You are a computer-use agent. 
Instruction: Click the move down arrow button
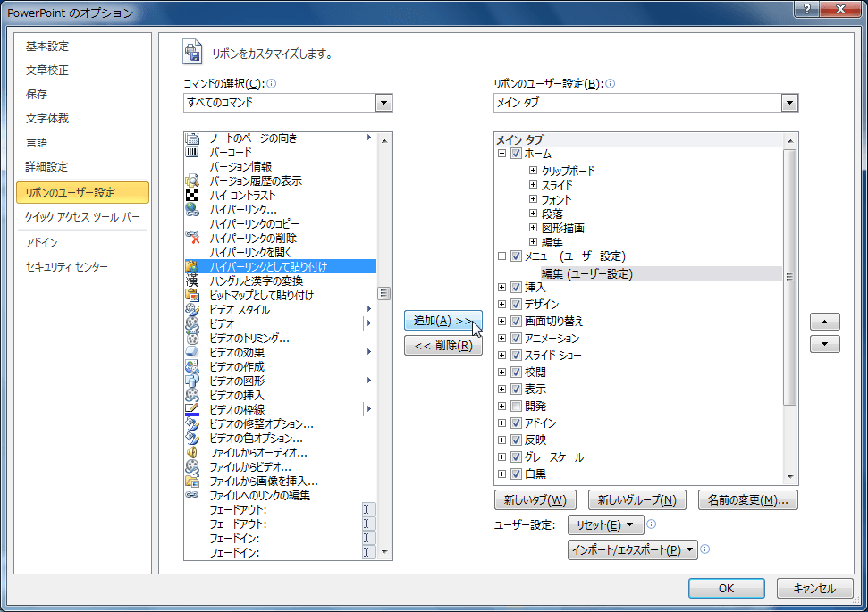825,344
